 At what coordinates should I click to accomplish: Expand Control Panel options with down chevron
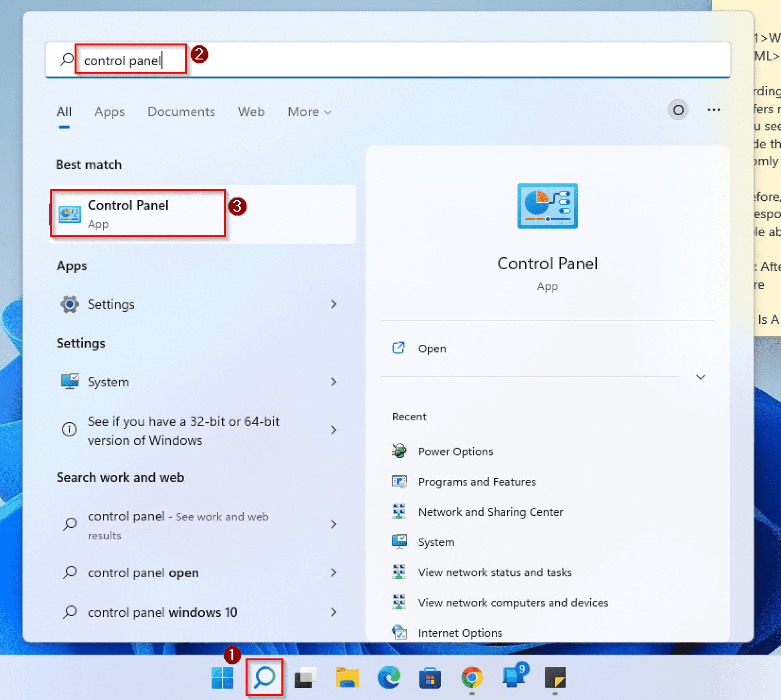click(x=701, y=377)
